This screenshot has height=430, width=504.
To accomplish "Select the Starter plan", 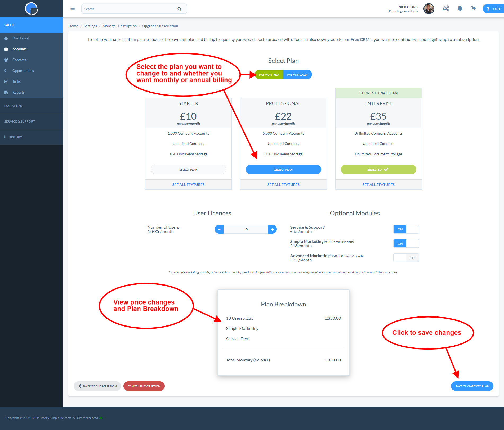I will (x=188, y=170).
